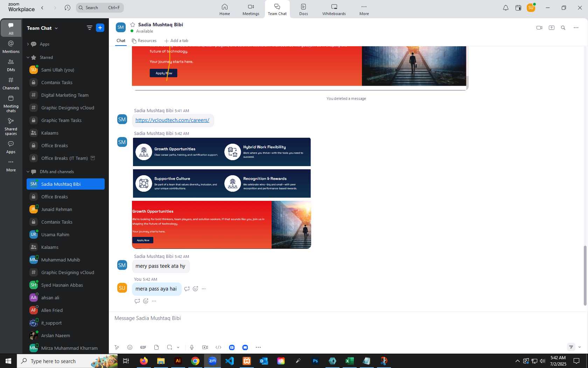This screenshot has width=588, height=368.
Task: Open the Graphic Team Tasks chat
Action: [66, 120]
